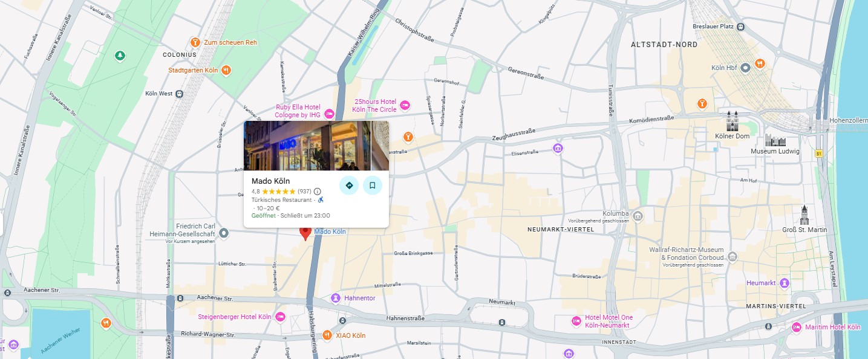Click the Schließt um 23:00 text
Viewport: 868px width, 359px height.
(x=305, y=215)
